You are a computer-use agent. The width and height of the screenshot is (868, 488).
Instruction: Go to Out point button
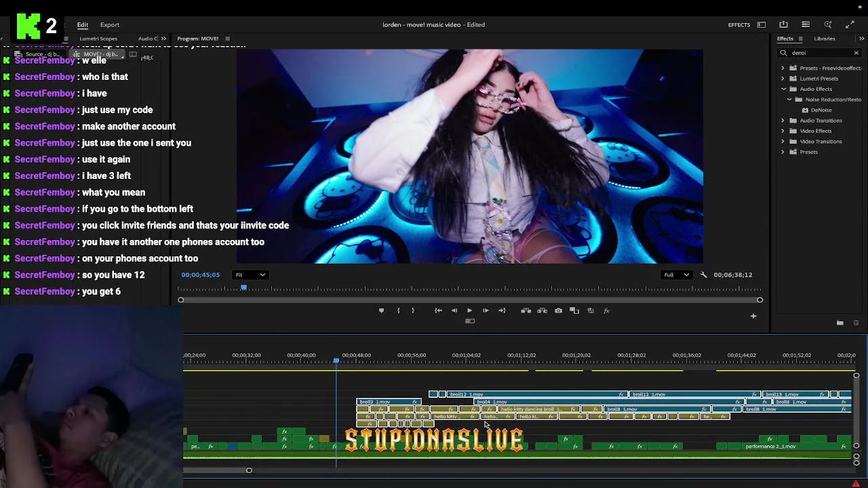click(x=502, y=310)
